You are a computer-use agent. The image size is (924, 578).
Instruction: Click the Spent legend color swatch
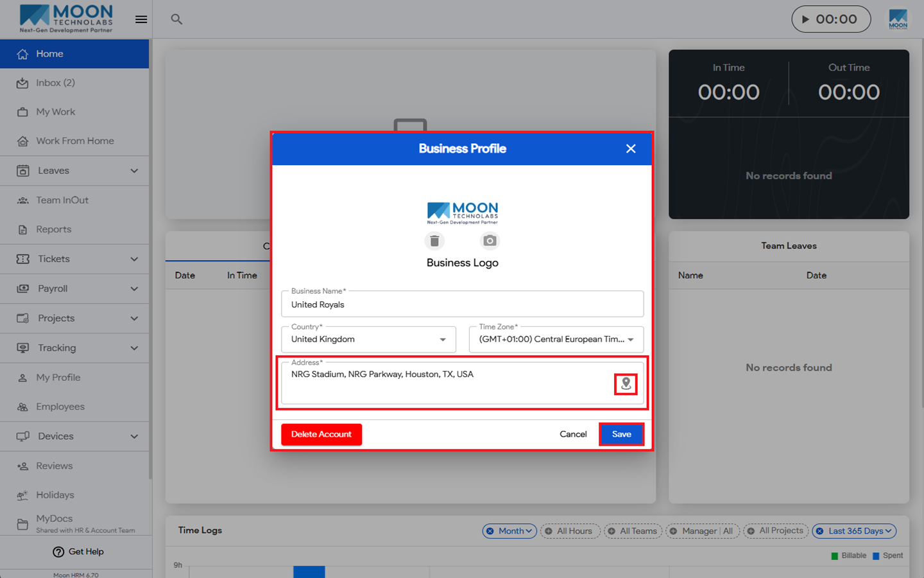[x=876, y=556]
